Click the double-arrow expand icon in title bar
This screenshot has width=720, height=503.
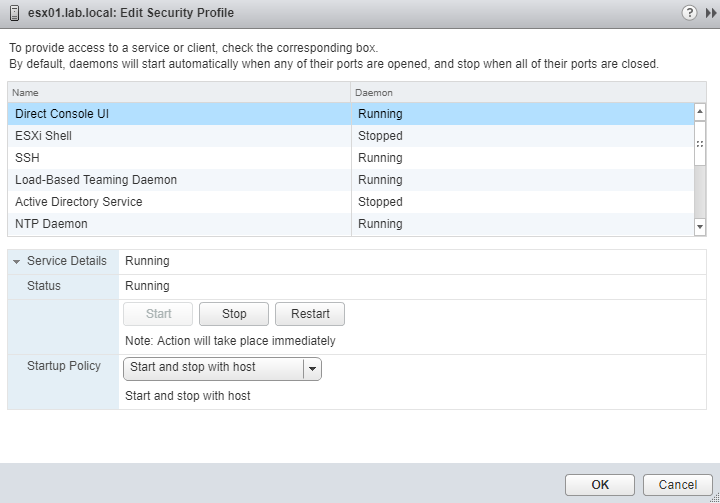coord(711,13)
